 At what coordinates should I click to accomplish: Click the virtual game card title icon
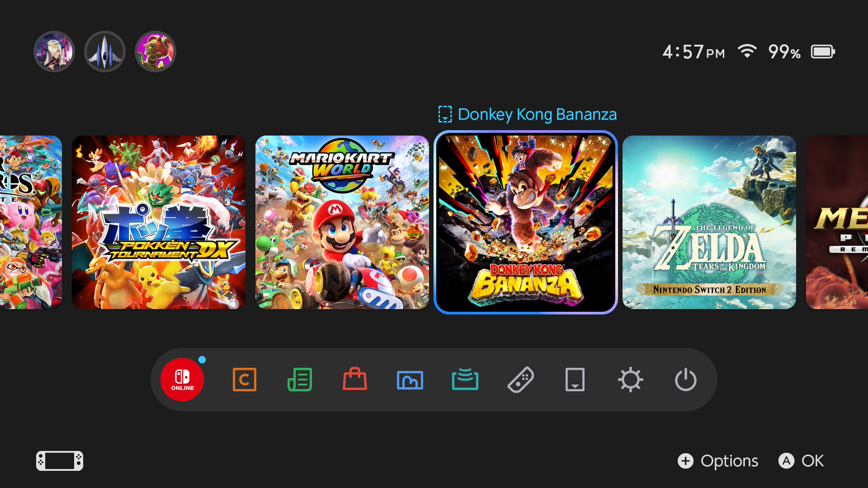pyautogui.click(x=445, y=114)
